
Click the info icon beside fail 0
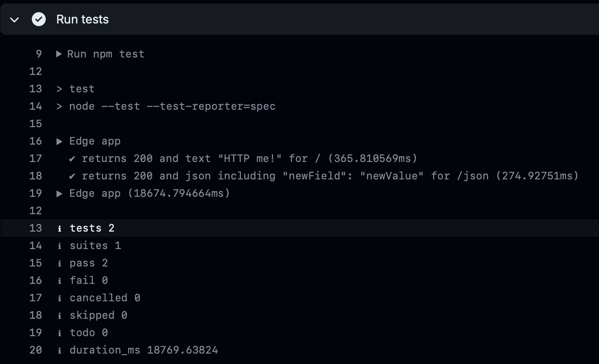(60, 281)
